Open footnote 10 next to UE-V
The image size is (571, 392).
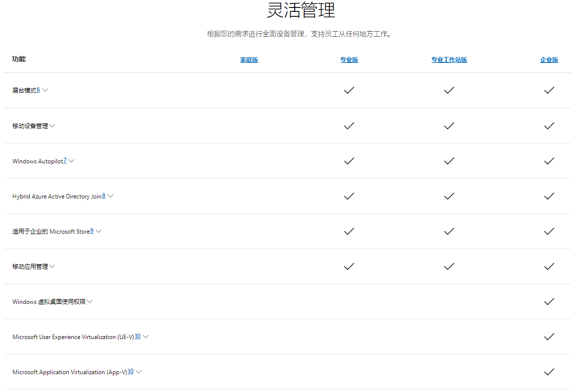click(138, 336)
